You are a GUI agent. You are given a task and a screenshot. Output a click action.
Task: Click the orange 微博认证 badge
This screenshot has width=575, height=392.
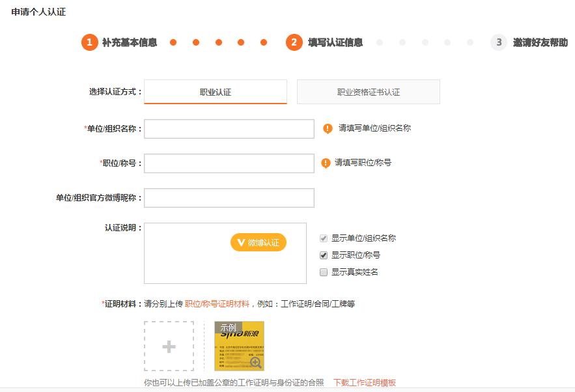click(x=258, y=242)
